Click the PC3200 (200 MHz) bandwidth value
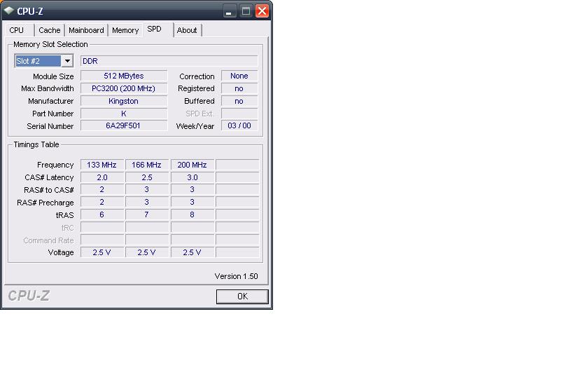Screen dimensions: 588x368 pos(124,88)
